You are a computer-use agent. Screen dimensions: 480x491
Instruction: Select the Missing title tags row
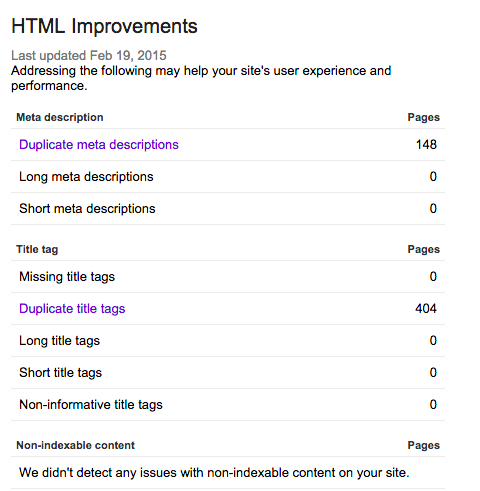(x=228, y=277)
